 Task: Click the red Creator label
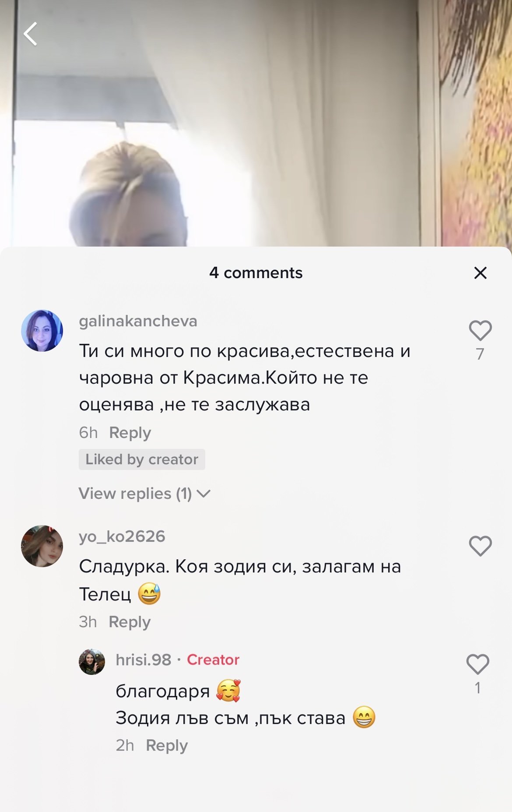coord(213,660)
